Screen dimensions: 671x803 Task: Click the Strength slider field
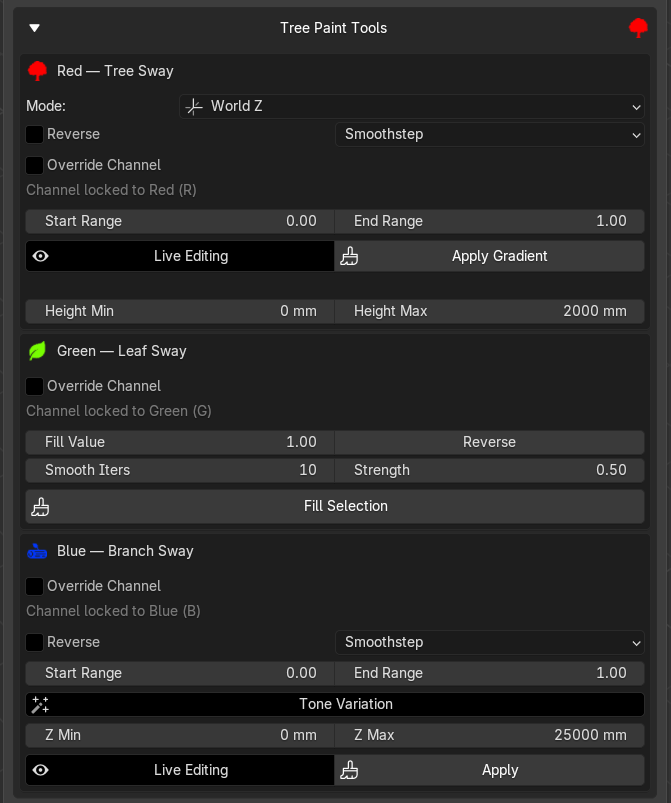coord(489,470)
